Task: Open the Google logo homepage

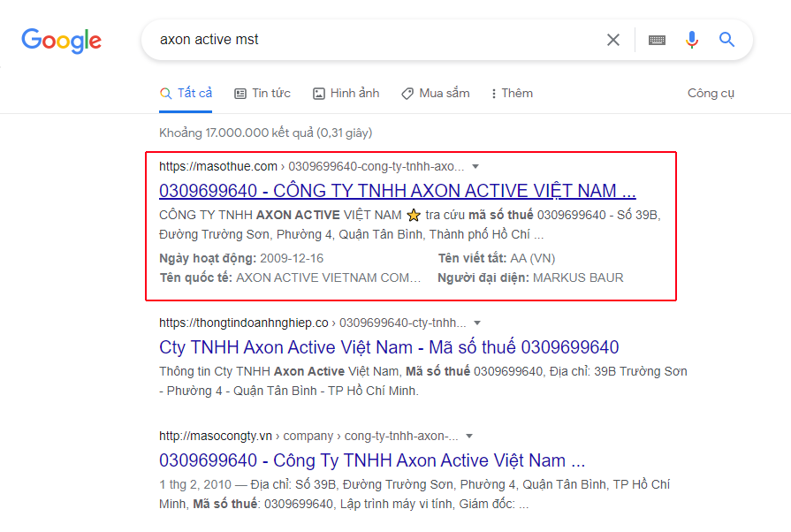Action: (61, 41)
